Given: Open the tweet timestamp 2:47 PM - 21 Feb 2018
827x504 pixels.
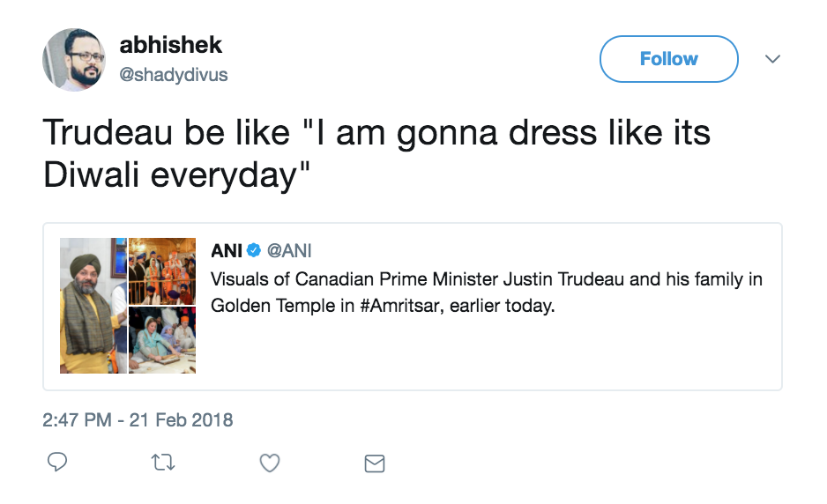Looking at the screenshot, I should (138, 419).
